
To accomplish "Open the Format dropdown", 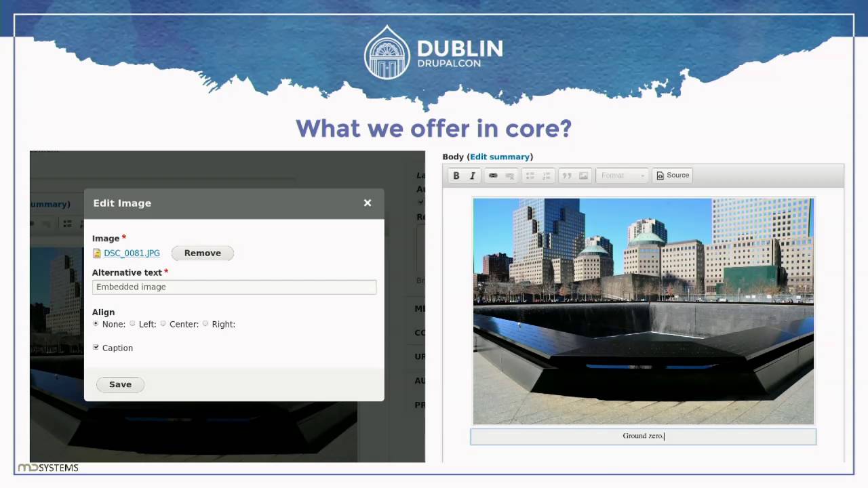I will click(x=623, y=176).
